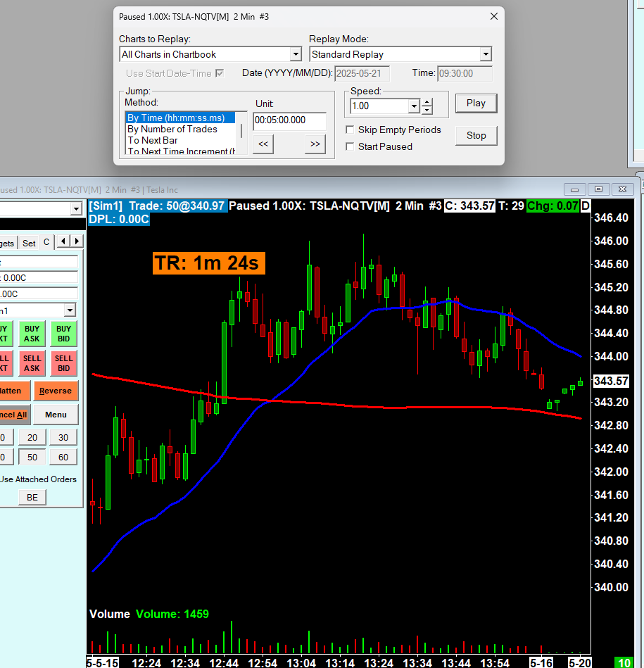This screenshot has height=668, width=644.
Task: Click the Flatten button
Action: click(x=15, y=391)
